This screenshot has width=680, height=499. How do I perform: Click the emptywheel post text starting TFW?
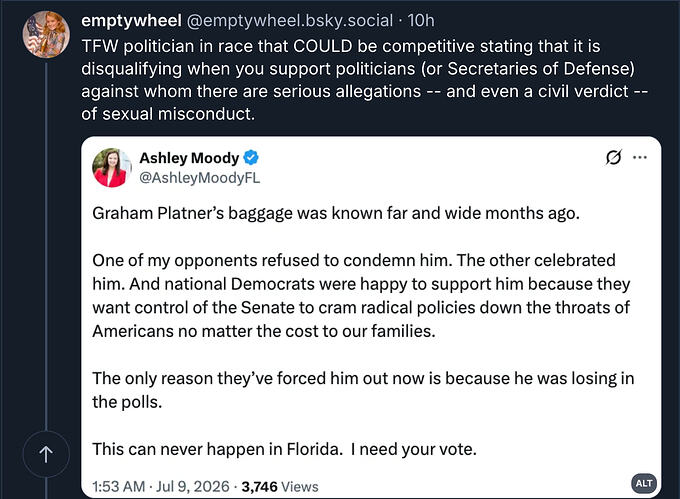[x=364, y=80]
